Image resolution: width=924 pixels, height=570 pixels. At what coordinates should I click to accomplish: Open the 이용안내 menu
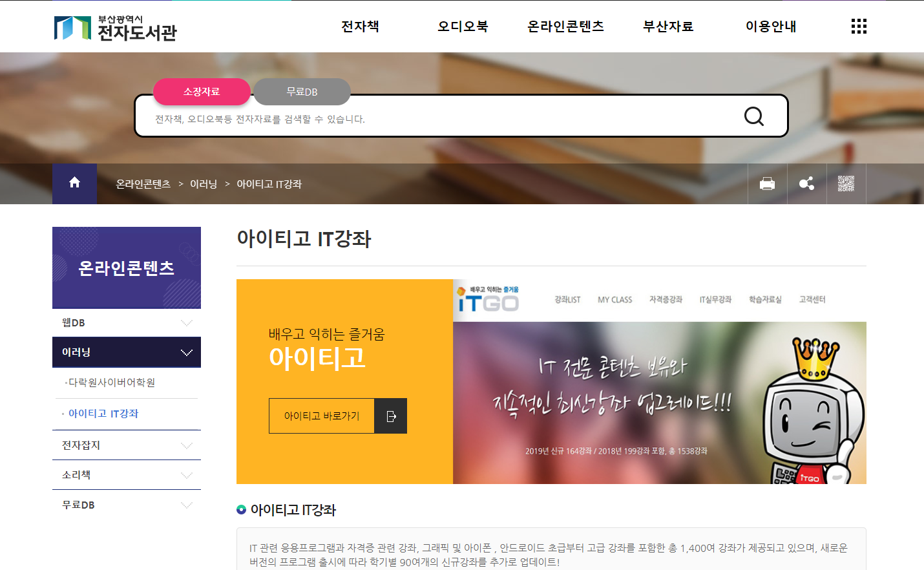771,26
